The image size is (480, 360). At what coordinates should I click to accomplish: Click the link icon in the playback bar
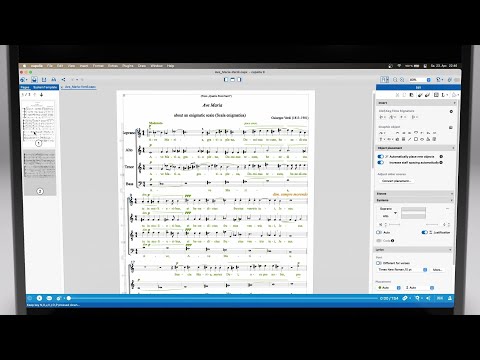[405, 298]
